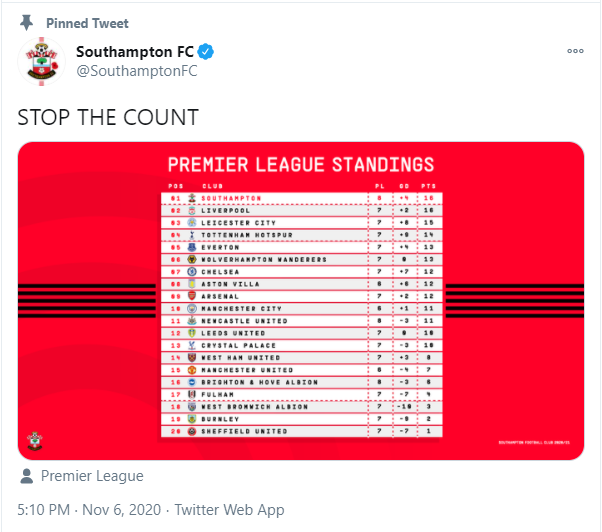Click the blue verified badge

206,51
